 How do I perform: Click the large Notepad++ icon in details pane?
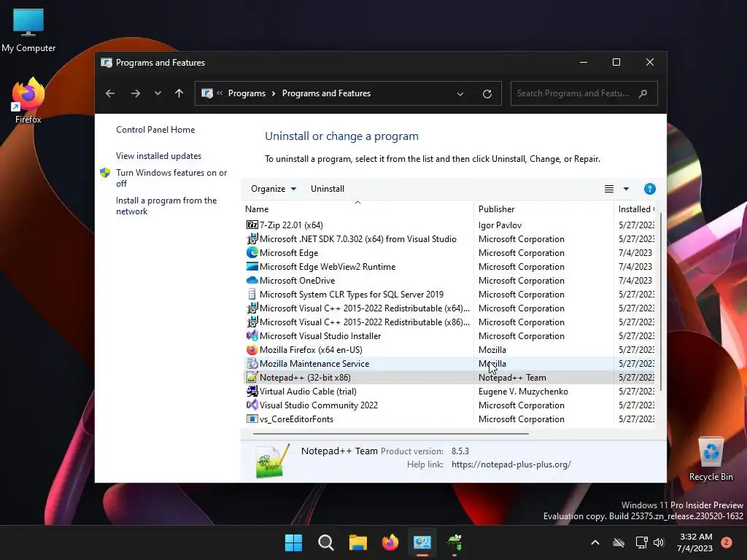[273, 461]
